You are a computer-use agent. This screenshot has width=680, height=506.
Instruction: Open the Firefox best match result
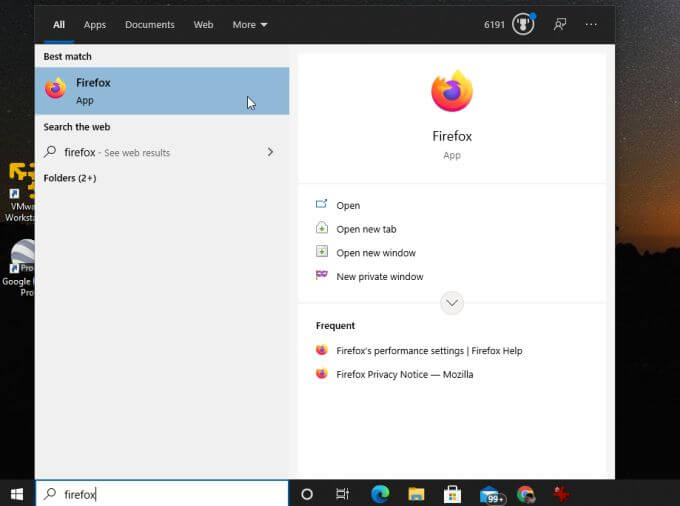pos(162,91)
